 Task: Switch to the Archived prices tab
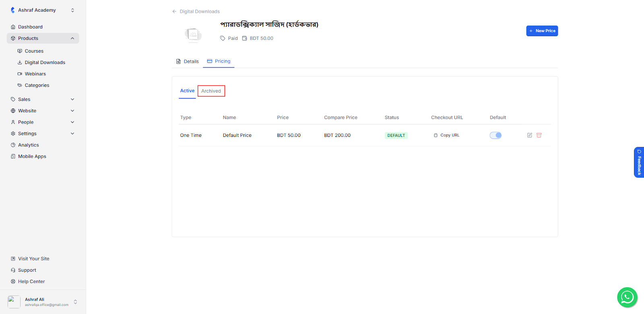tap(211, 91)
